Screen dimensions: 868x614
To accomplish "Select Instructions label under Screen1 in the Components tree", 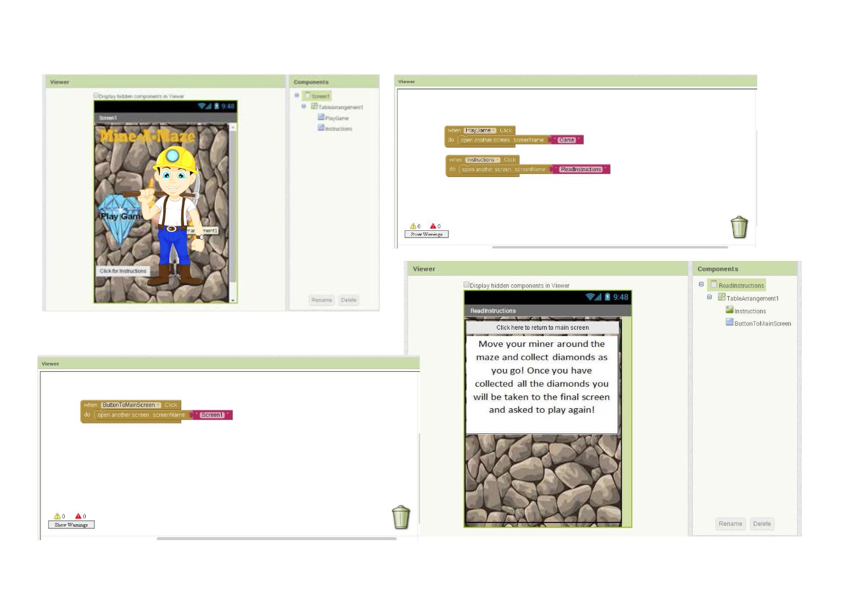I will (x=339, y=129).
